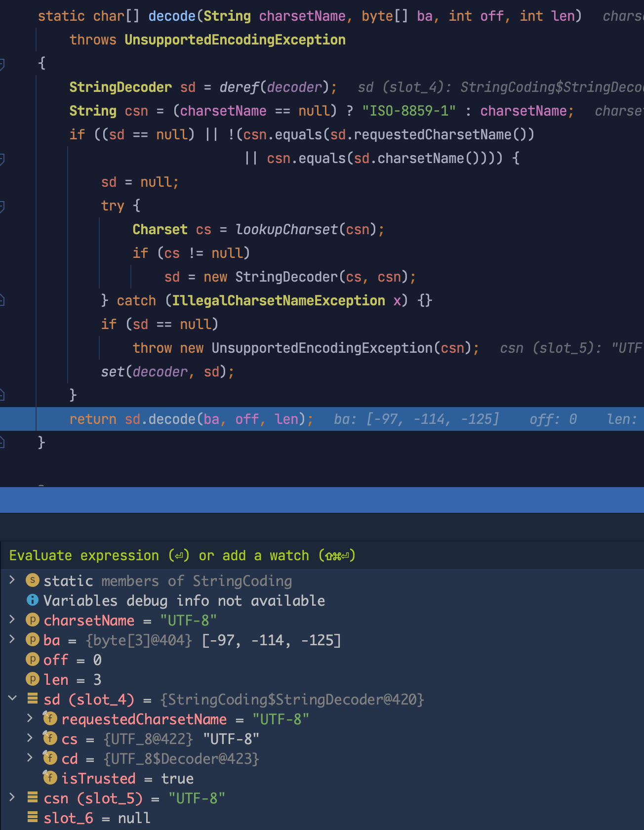Click the "ISO-8859-1" string literal
The image size is (644, 830).
coord(409,111)
